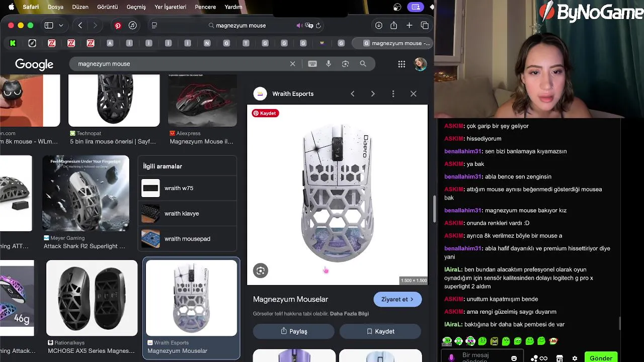
Task: Reload the page with the refresh icon
Action: point(318,26)
